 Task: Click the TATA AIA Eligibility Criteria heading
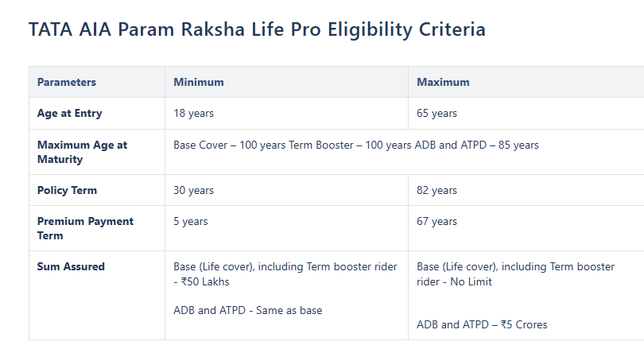pos(257,30)
